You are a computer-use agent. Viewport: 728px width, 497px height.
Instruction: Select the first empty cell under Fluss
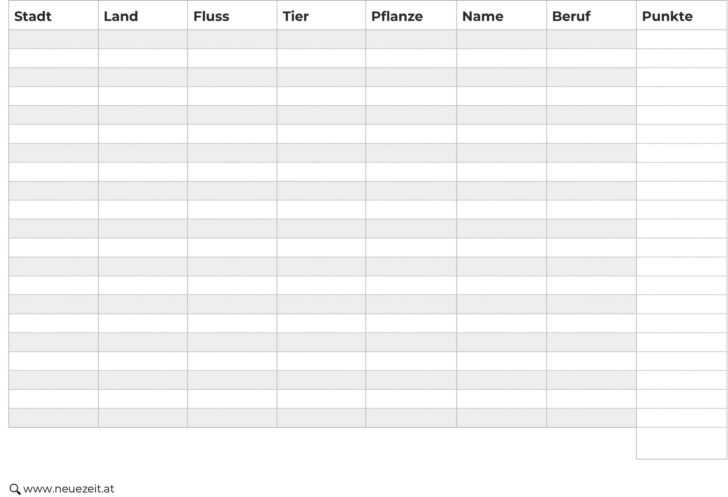(x=232, y=39)
